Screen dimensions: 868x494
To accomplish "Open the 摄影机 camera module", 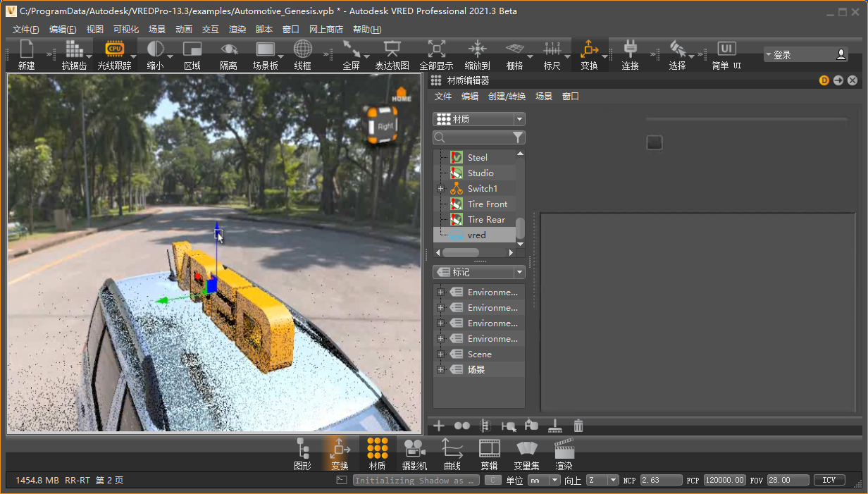I will [414, 454].
